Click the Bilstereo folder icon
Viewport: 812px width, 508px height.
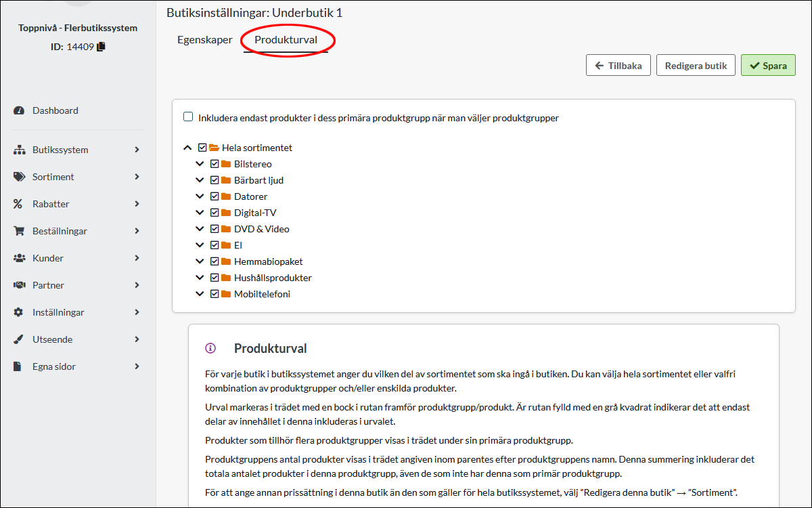(226, 164)
